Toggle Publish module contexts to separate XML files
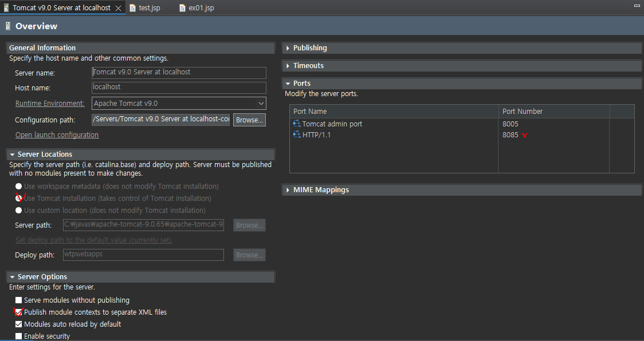 pos(18,312)
